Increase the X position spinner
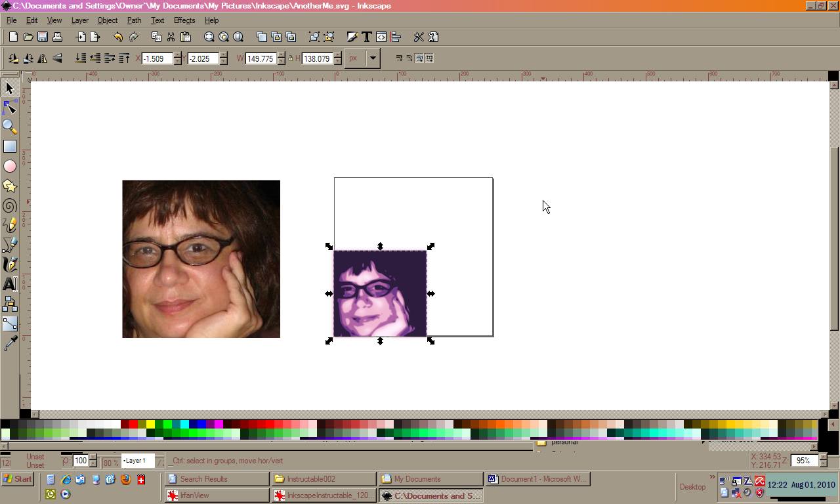The image size is (840, 504). (178, 55)
